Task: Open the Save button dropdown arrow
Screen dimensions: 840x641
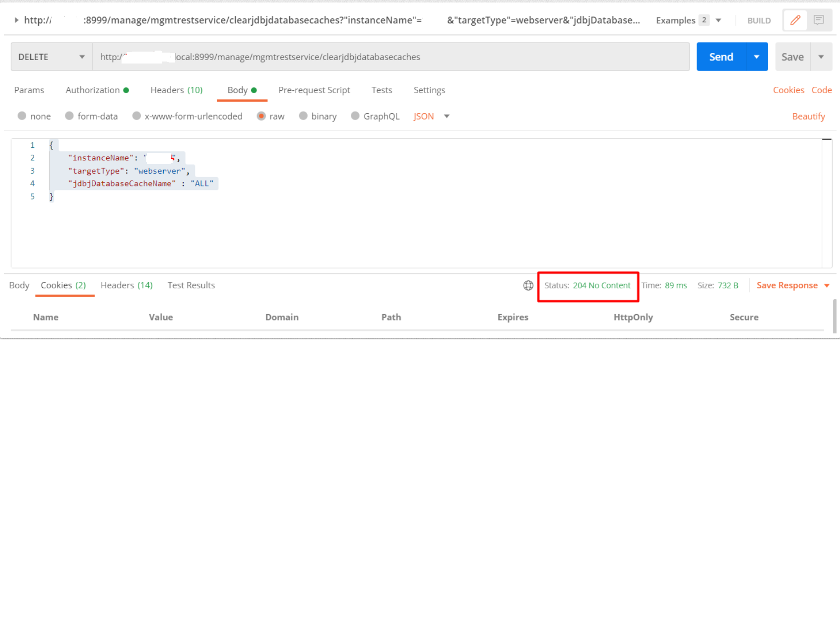Action: coord(821,57)
